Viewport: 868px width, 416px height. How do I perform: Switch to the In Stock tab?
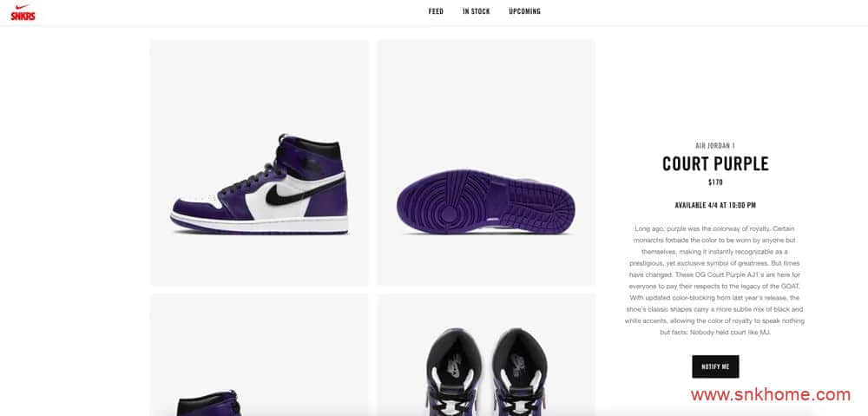(x=476, y=11)
